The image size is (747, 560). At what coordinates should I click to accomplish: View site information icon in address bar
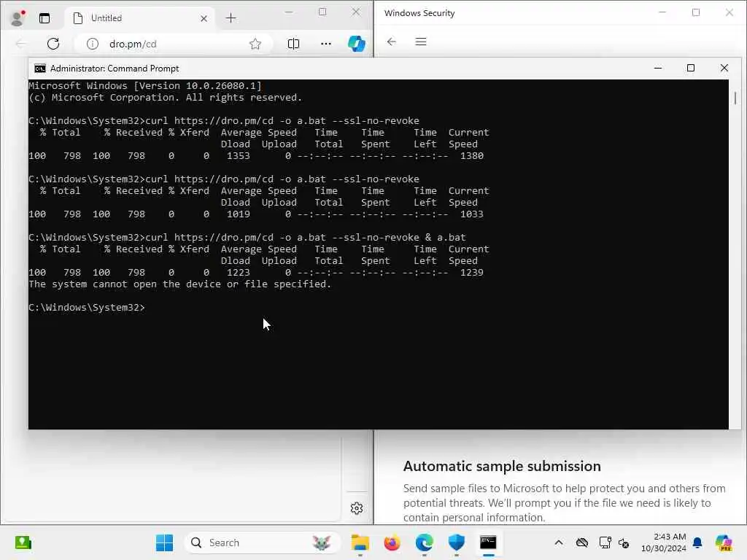(93, 44)
